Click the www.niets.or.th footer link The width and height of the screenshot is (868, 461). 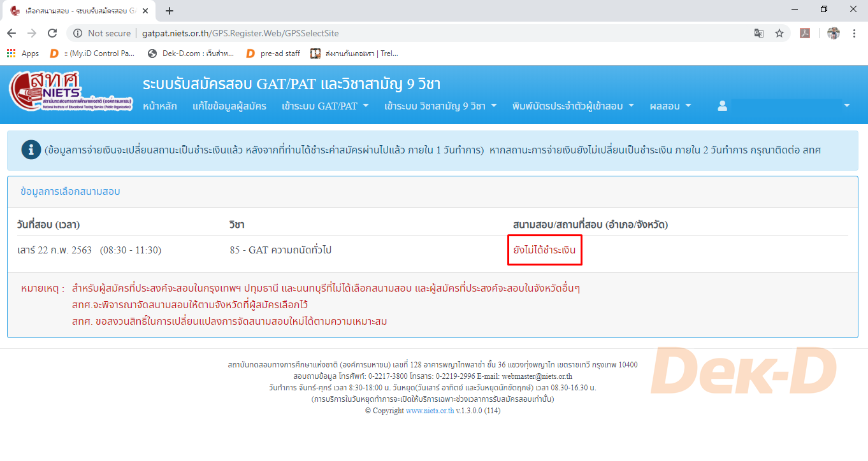tap(430, 411)
